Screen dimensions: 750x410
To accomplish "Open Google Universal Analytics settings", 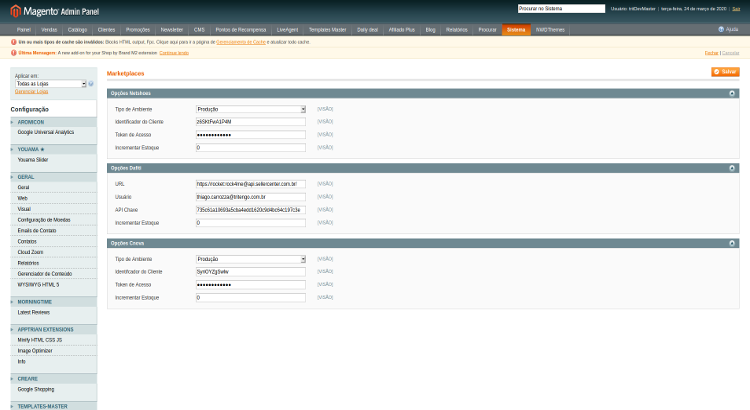I will click(46, 132).
